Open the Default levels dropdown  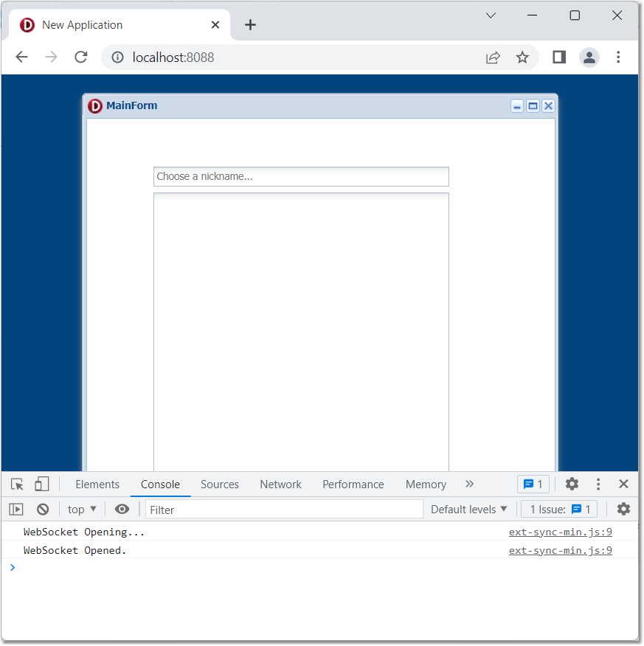click(469, 509)
